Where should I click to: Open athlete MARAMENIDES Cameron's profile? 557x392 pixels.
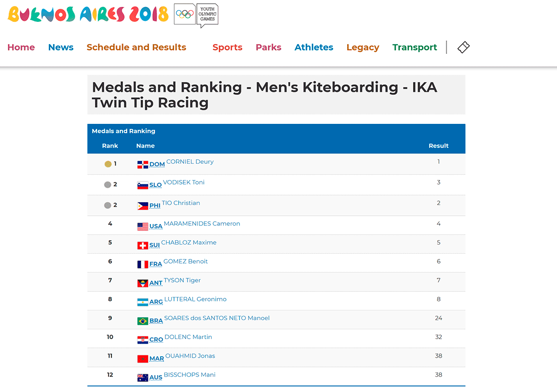click(202, 224)
